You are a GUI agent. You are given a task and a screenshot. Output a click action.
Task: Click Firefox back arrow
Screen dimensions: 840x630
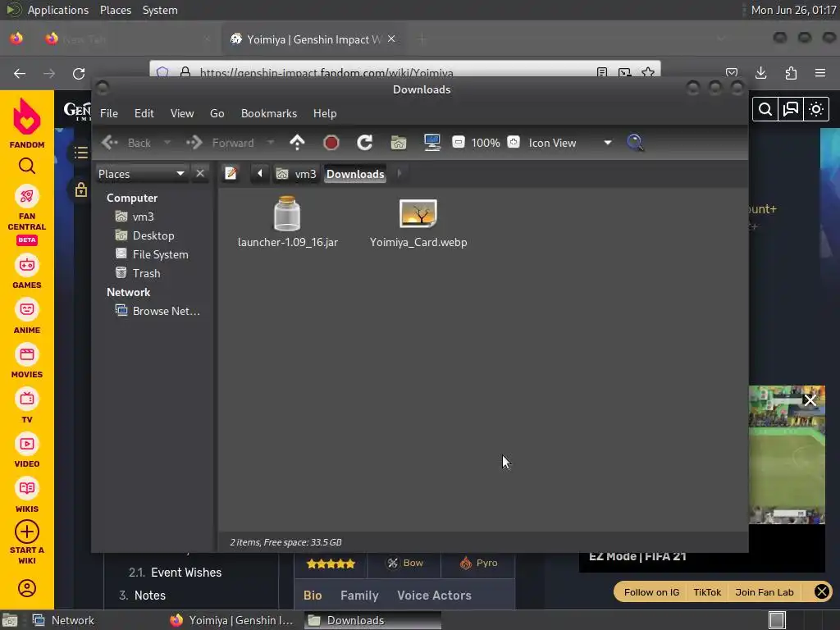(20, 73)
